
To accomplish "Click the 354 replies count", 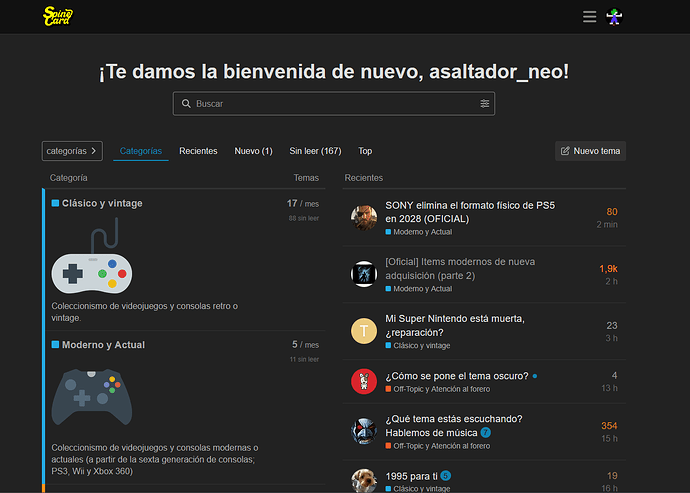I will tap(609, 426).
